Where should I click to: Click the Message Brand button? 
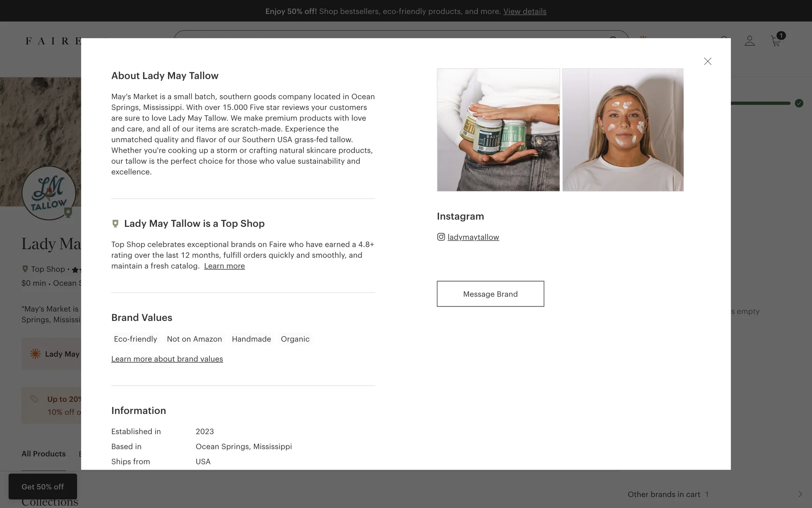coord(490,294)
